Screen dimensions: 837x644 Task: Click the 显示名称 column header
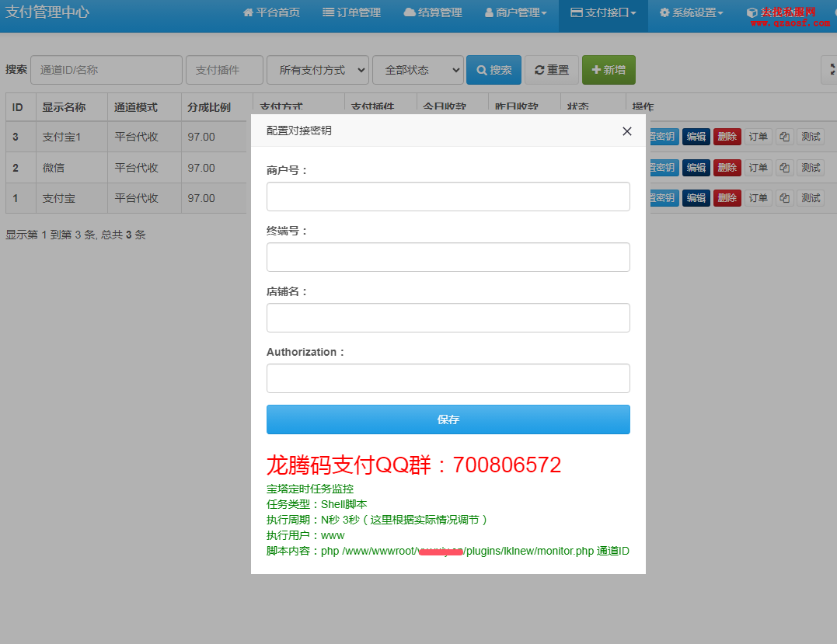[71, 107]
